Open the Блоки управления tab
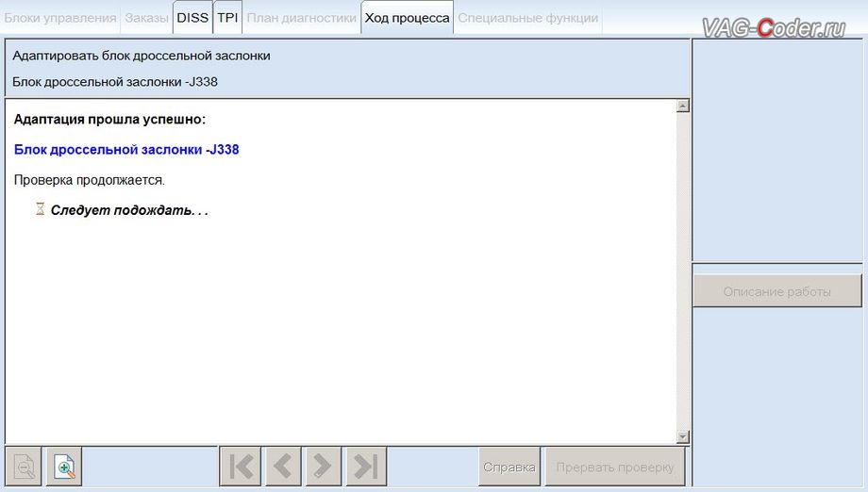The width and height of the screenshot is (868, 492). [x=60, y=18]
